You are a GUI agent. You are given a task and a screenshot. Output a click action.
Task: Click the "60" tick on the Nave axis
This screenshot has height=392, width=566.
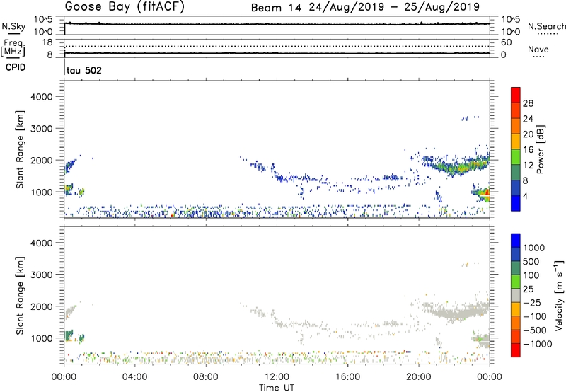(x=506, y=42)
